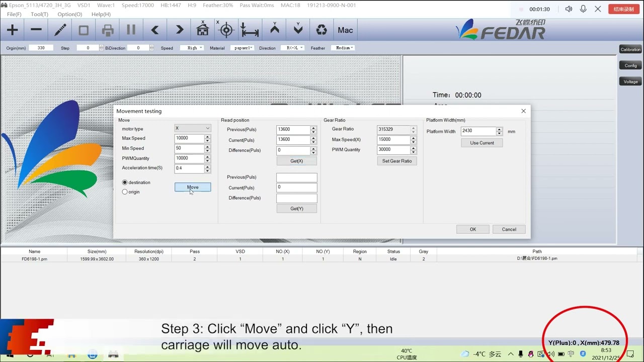The height and width of the screenshot is (362, 644).
Task: Click the width measure icon
Action: click(250, 30)
